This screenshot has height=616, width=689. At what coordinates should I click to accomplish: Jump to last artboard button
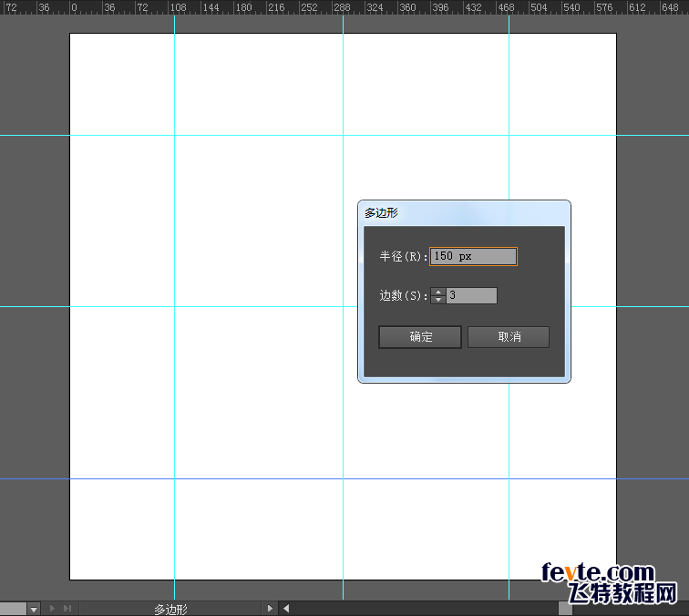click(x=67, y=609)
